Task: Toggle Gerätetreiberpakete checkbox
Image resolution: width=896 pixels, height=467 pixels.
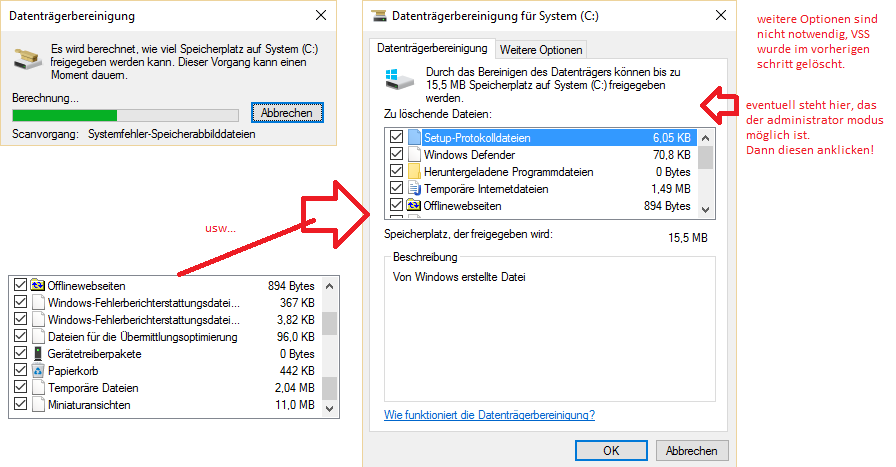Action: [x=21, y=352]
